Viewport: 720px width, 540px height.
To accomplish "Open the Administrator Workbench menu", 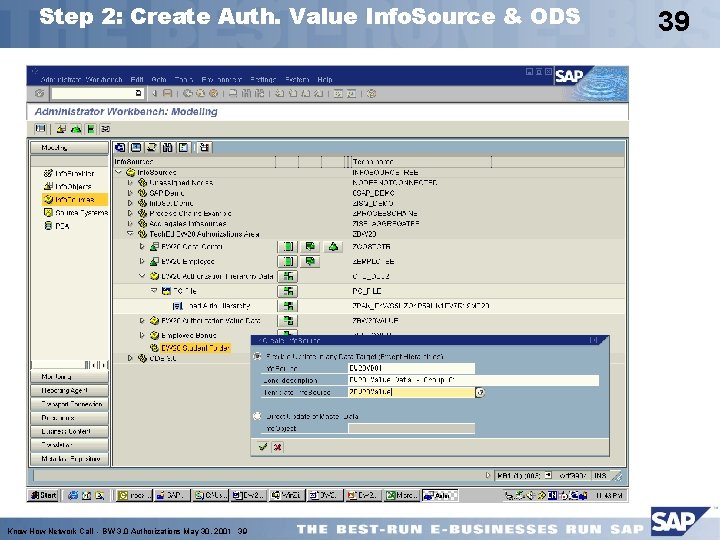I will point(81,79).
